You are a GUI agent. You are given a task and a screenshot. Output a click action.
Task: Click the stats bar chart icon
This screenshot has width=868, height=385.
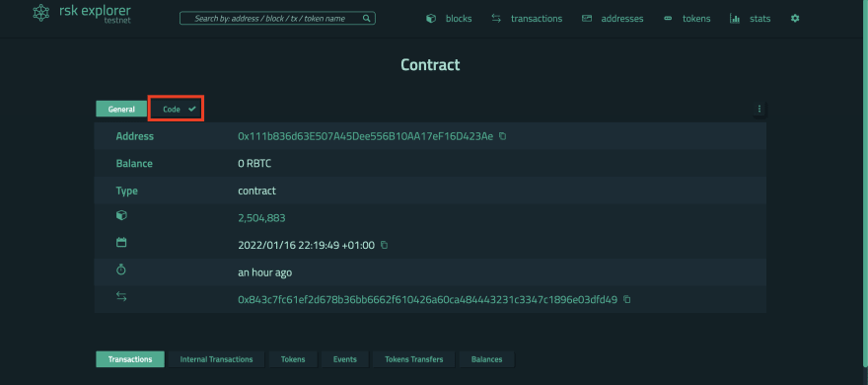click(735, 19)
